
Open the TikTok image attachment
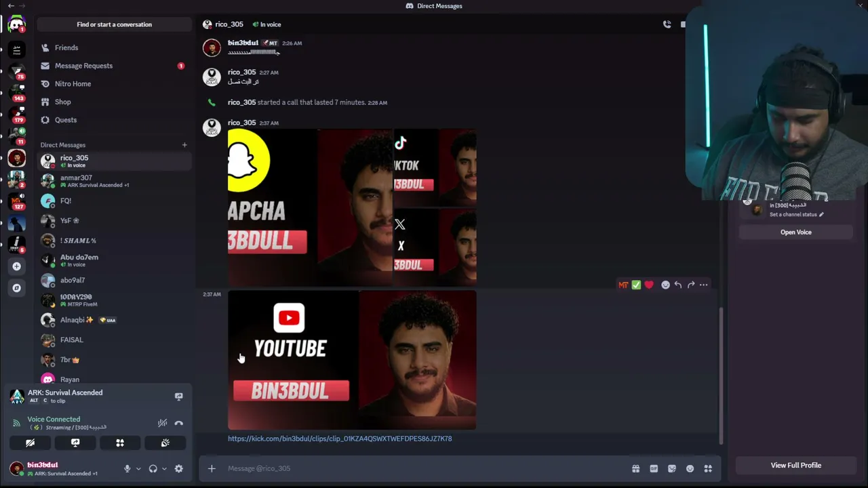[x=435, y=167]
